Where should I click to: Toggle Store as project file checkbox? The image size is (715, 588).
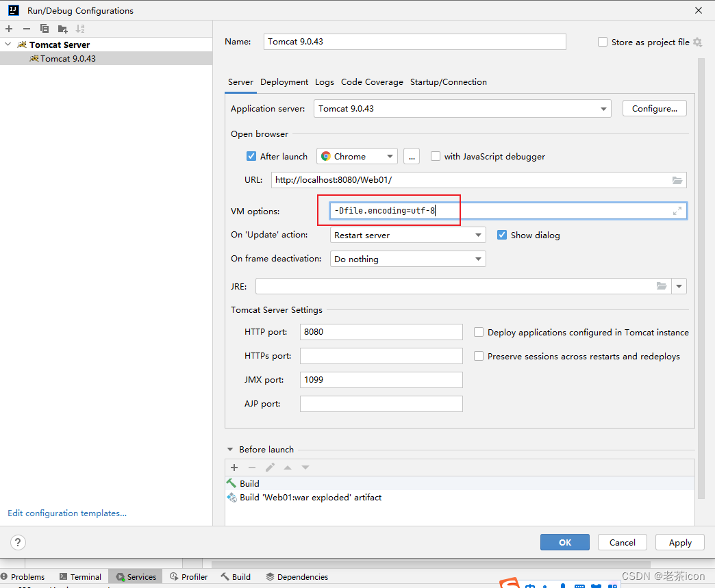pyautogui.click(x=603, y=42)
